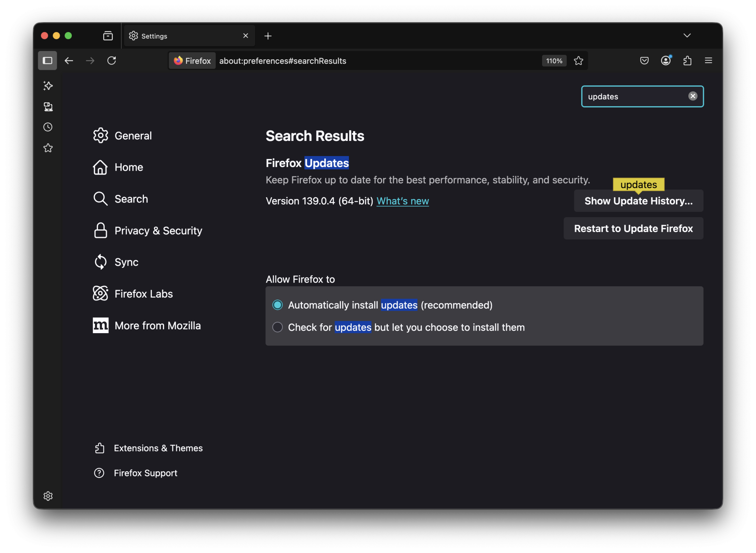Open the application hamburger menu
756x553 pixels.
point(709,60)
